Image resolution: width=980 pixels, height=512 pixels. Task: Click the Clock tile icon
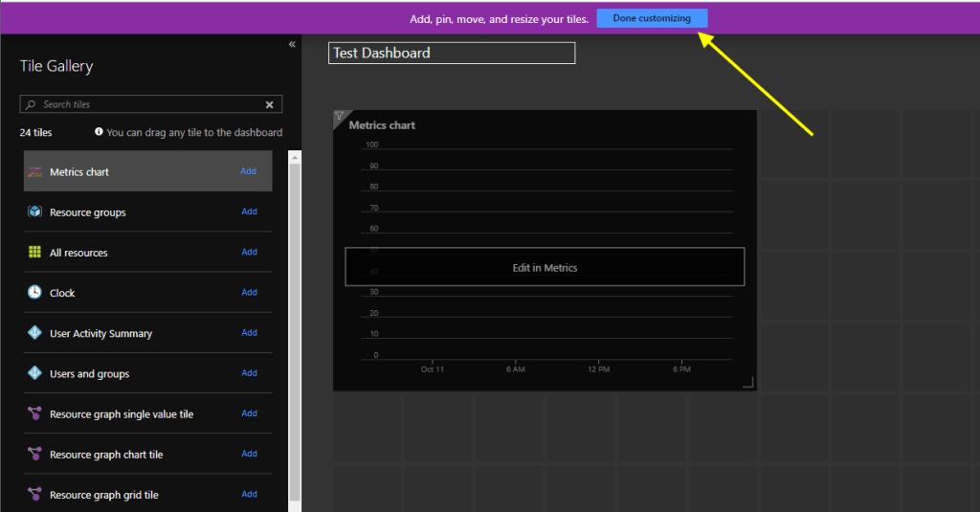coord(34,293)
